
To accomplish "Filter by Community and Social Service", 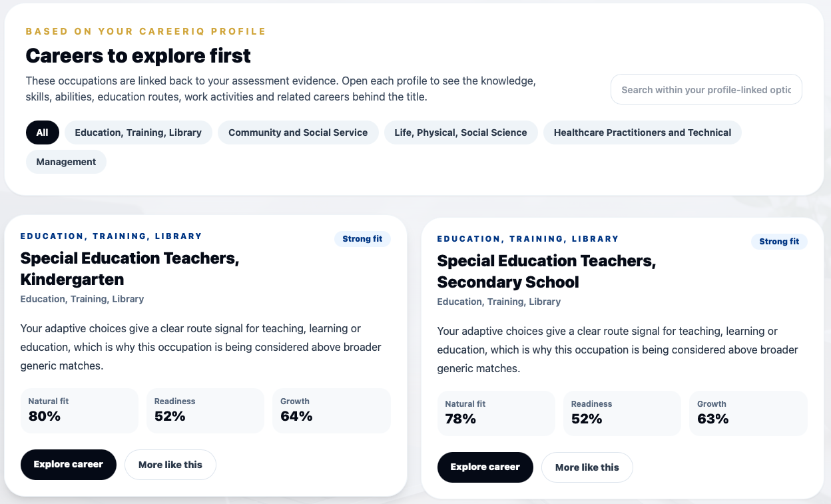I will [298, 132].
